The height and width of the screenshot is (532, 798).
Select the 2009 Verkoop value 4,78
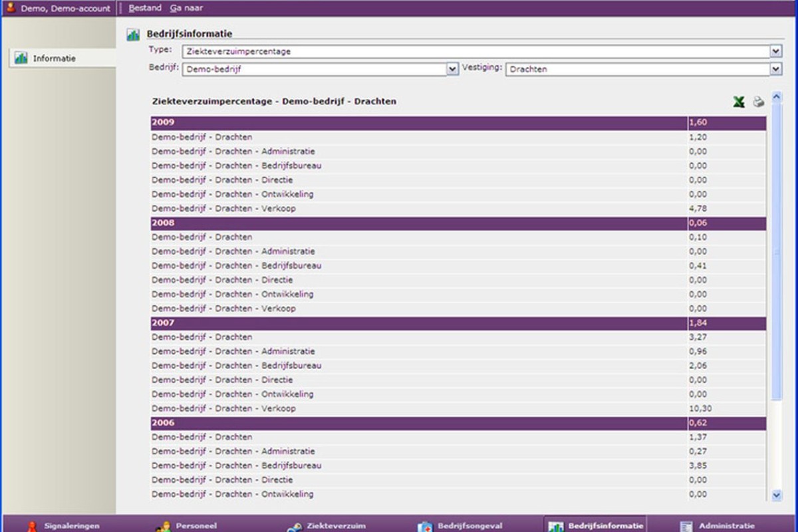pos(698,209)
